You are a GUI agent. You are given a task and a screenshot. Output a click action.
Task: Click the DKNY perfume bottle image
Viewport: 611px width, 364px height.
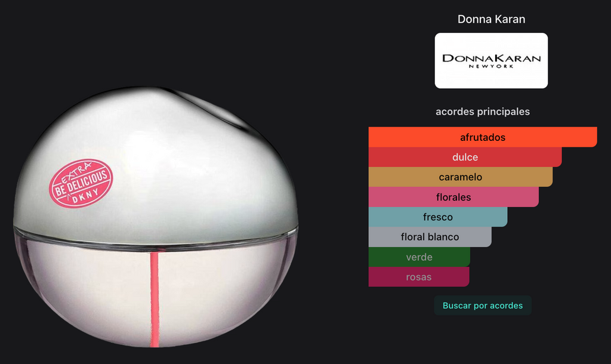pyautogui.click(x=156, y=217)
